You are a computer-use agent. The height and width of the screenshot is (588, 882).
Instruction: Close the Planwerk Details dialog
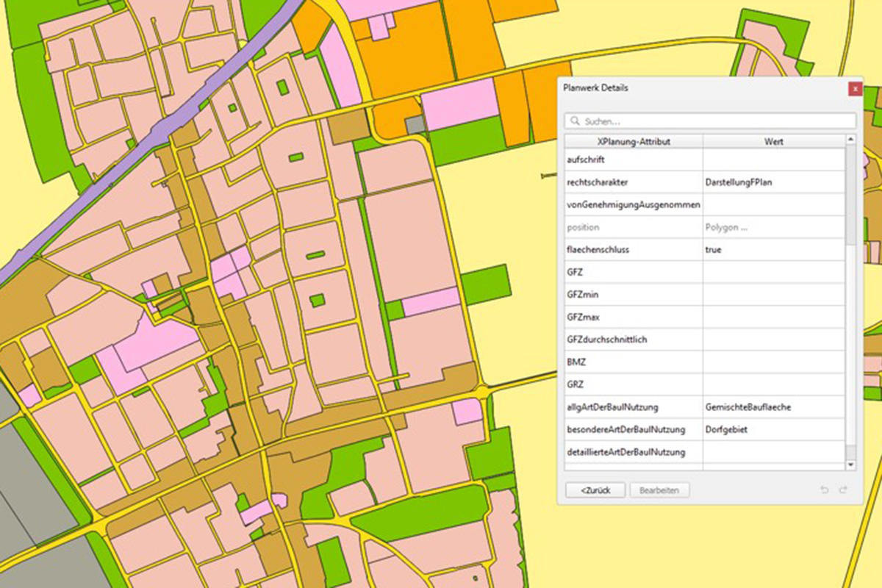[x=855, y=88]
